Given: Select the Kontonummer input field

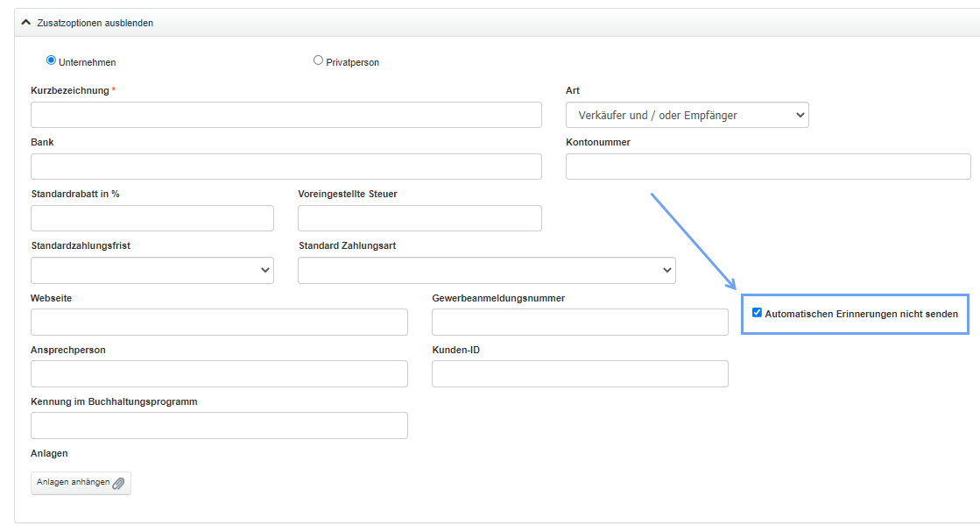Looking at the screenshot, I should (x=767, y=167).
